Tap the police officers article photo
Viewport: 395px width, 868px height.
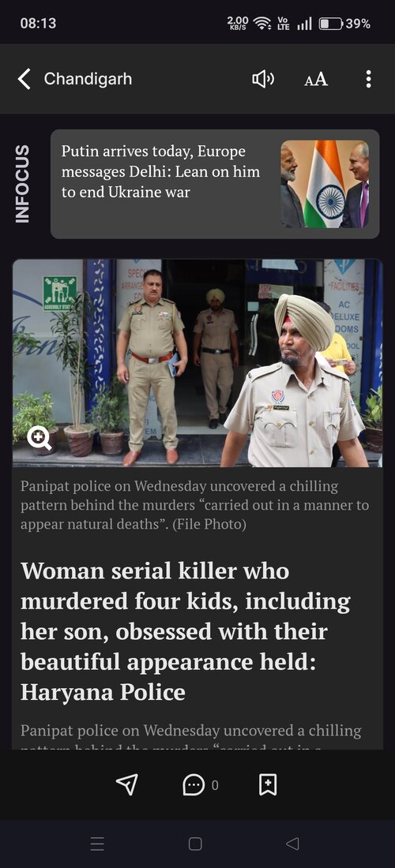tap(197, 363)
